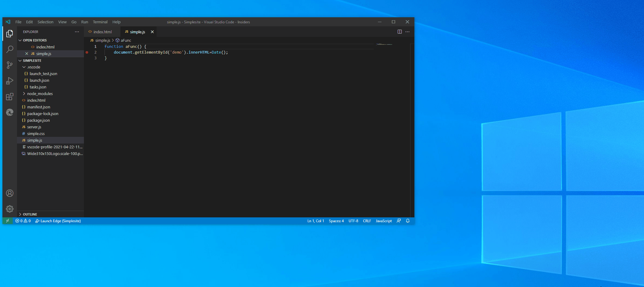
Task: Open Explorer Views and More Actions ellipsis
Action: (77, 32)
